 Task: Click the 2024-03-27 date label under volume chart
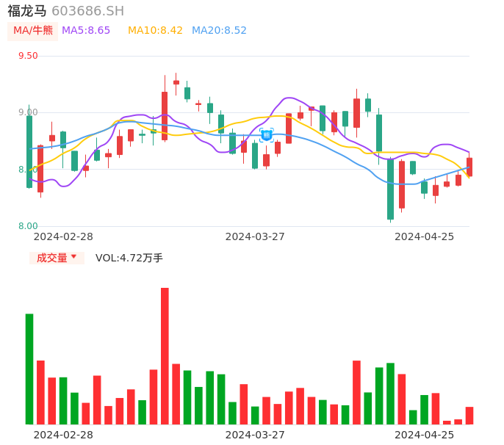255,435
